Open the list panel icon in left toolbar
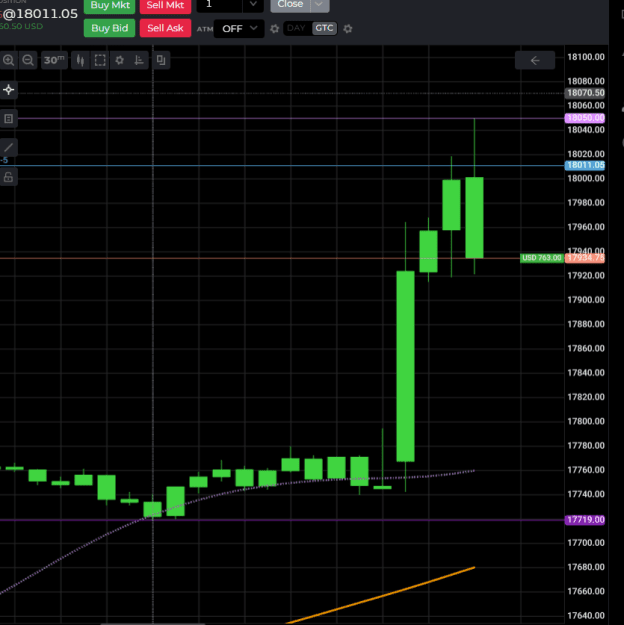 pyautogui.click(x=8, y=118)
